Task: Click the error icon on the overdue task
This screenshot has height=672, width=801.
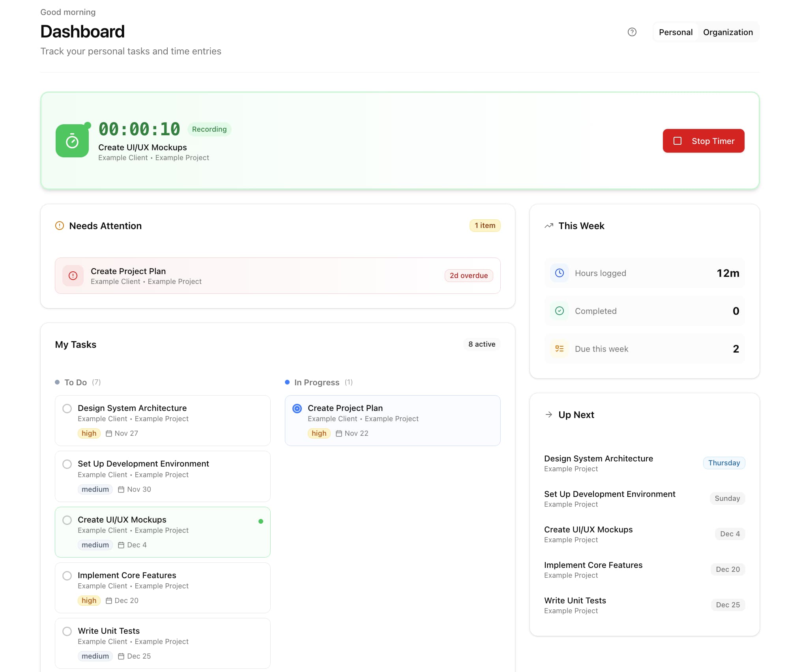Action: 73,276
